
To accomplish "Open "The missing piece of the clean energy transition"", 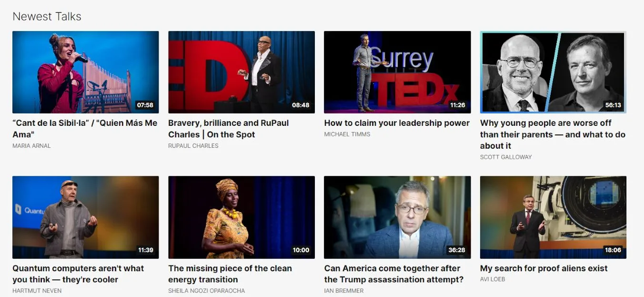I will [x=230, y=274].
